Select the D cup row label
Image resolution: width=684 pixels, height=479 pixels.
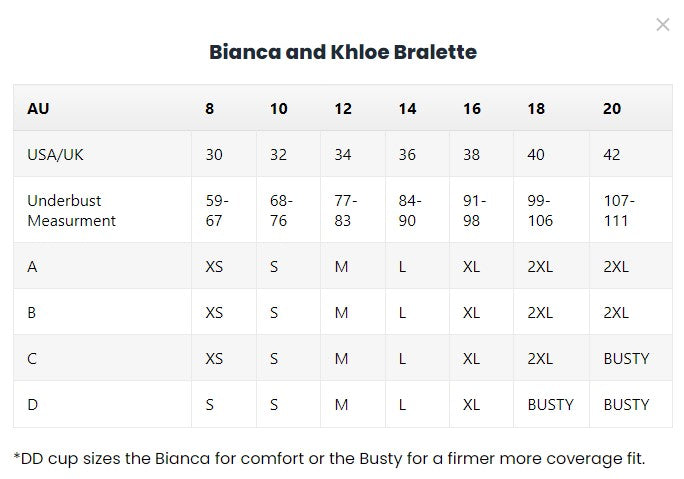[32, 404]
